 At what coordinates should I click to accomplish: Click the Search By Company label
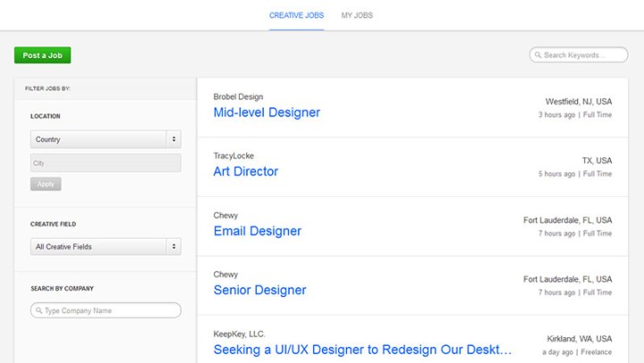(62, 289)
